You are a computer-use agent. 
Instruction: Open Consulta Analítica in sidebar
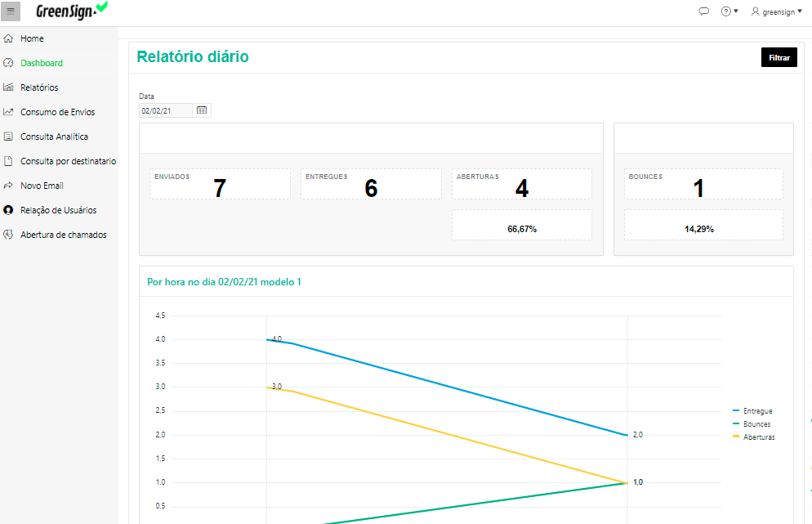point(54,137)
